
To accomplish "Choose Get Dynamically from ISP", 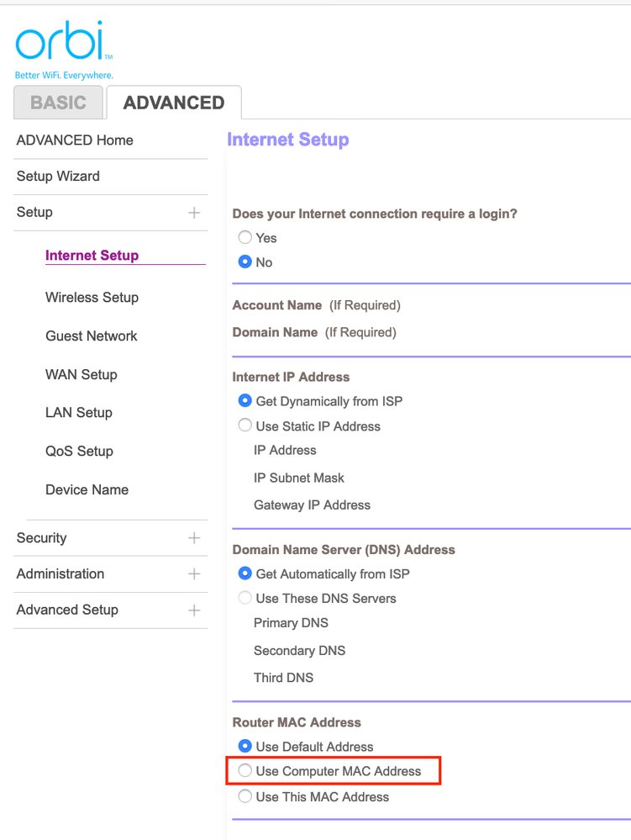I will [245, 401].
